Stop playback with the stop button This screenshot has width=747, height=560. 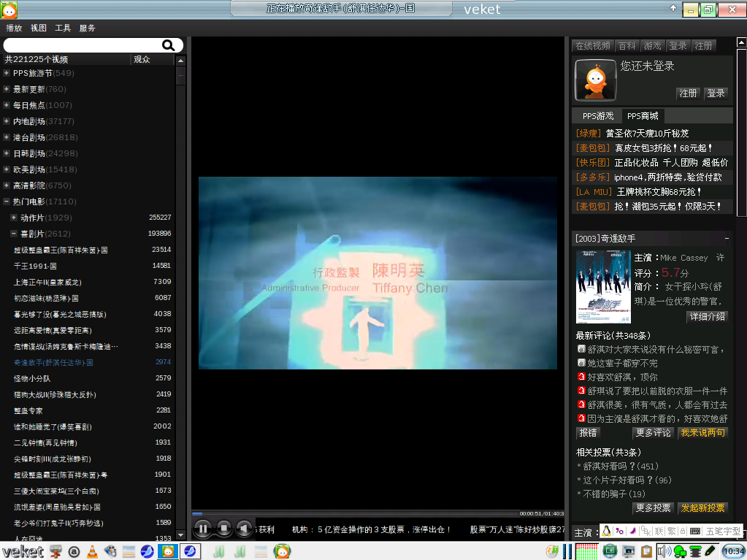pyautogui.click(x=223, y=528)
